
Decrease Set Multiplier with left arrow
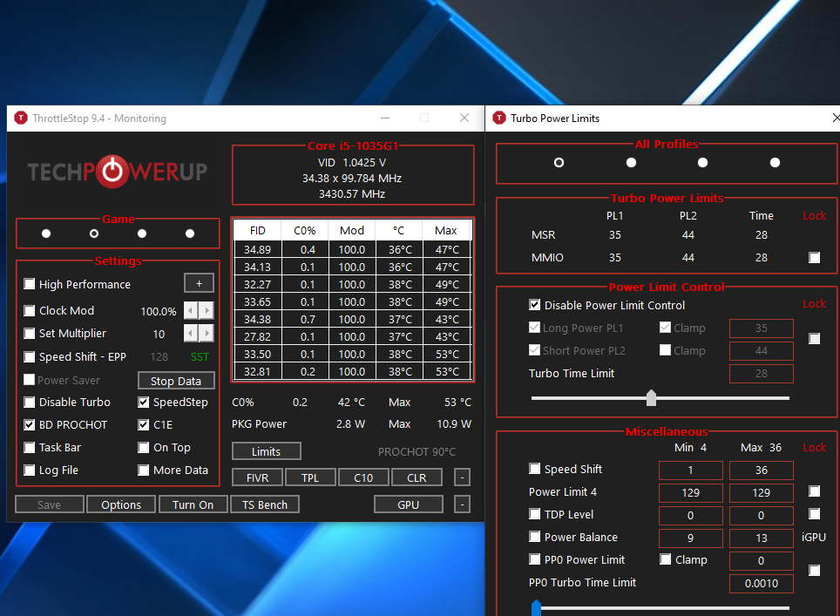191,333
